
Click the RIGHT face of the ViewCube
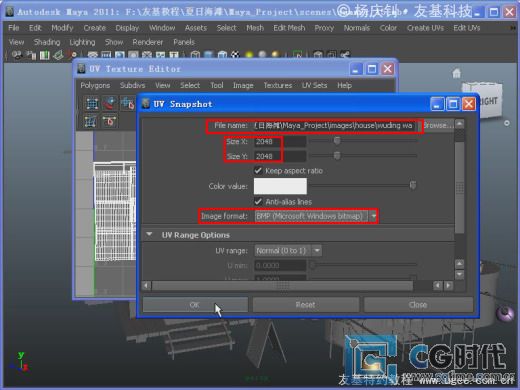coord(489,101)
